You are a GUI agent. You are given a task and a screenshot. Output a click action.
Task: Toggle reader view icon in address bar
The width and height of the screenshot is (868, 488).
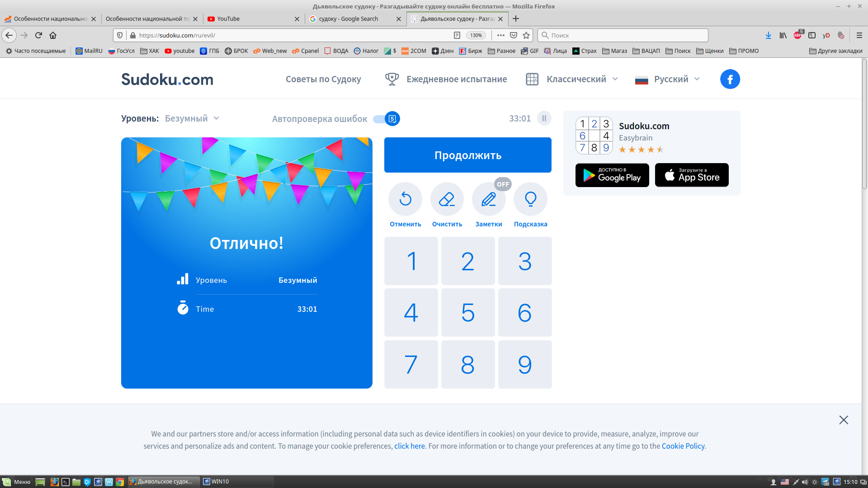click(x=457, y=35)
